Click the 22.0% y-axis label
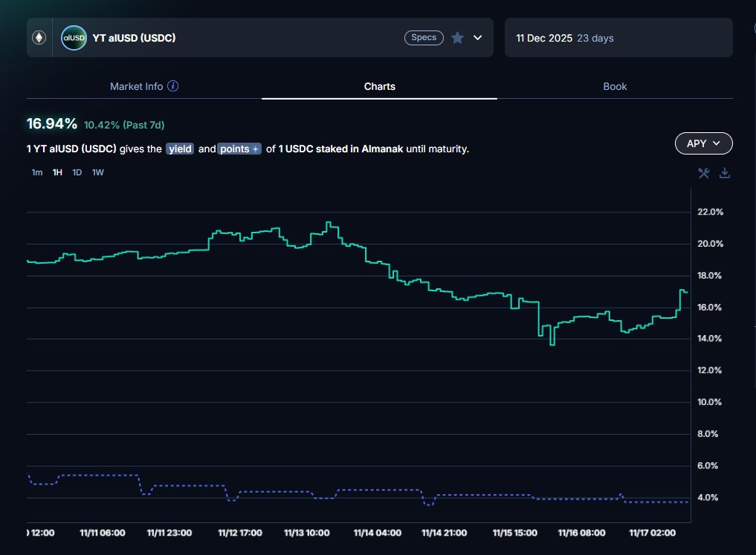The width and height of the screenshot is (756, 555). (x=710, y=212)
